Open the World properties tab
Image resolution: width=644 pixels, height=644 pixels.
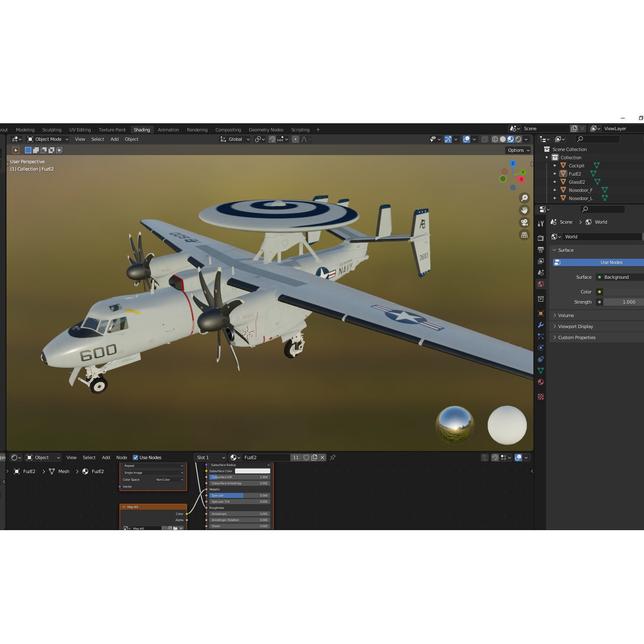click(x=541, y=284)
